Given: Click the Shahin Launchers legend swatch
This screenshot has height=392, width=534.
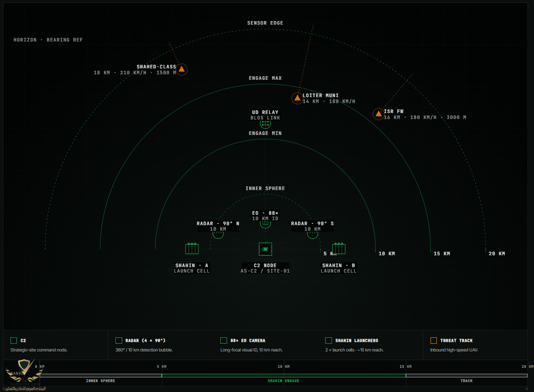Looking at the screenshot, I should point(328,340).
